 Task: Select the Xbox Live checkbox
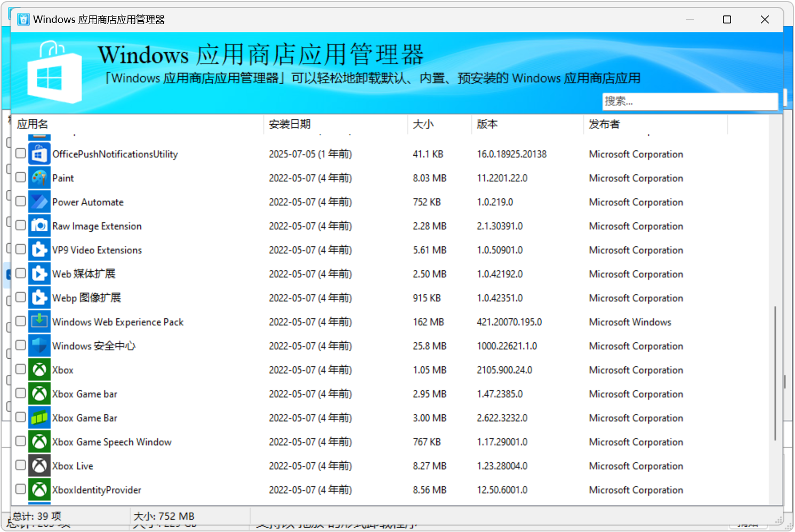pos(21,465)
